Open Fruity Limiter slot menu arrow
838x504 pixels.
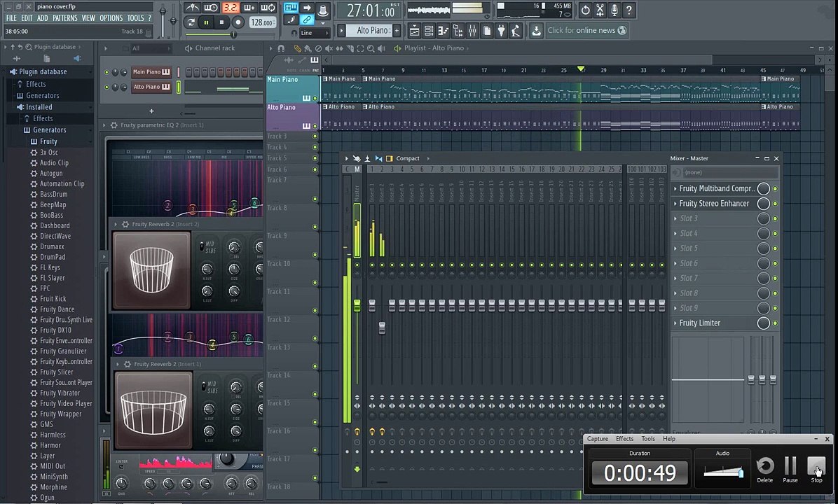(x=675, y=323)
